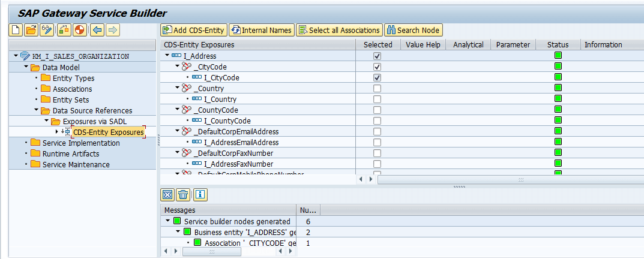The height and width of the screenshot is (259, 644).
Task: Click the Service Maintenance folder icon
Action: tap(36, 164)
